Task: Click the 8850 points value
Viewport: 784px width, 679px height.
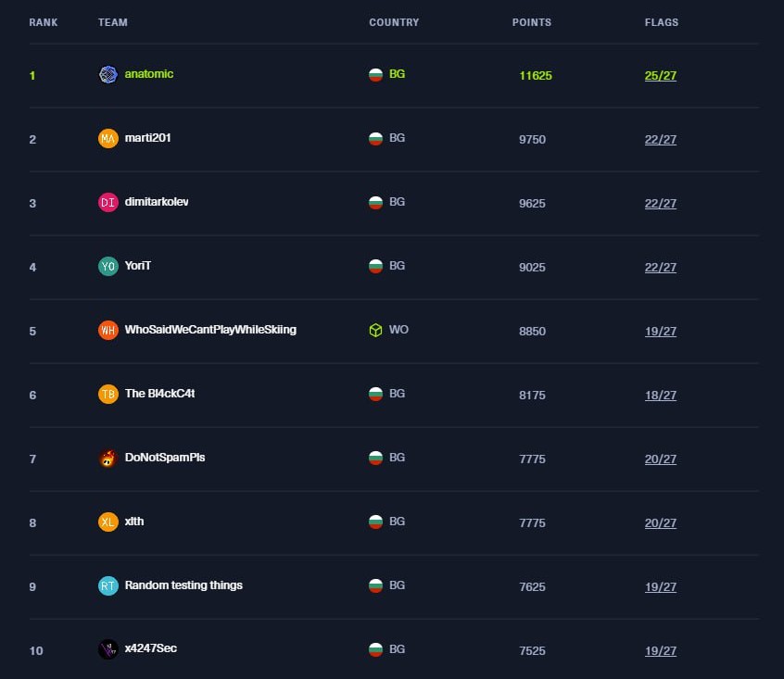Action: click(x=533, y=332)
